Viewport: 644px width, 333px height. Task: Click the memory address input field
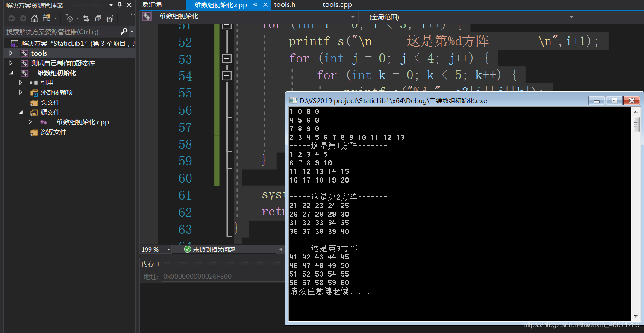click(x=222, y=277)
